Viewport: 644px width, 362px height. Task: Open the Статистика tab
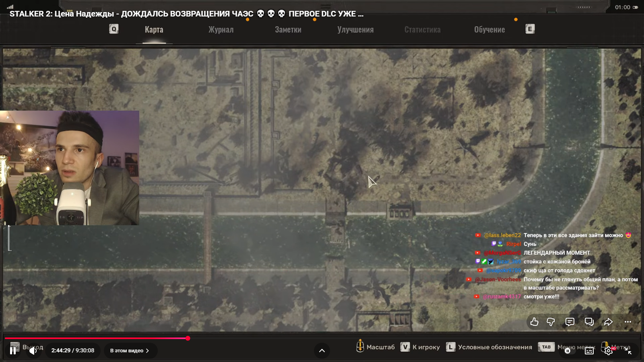click(423, 30)
